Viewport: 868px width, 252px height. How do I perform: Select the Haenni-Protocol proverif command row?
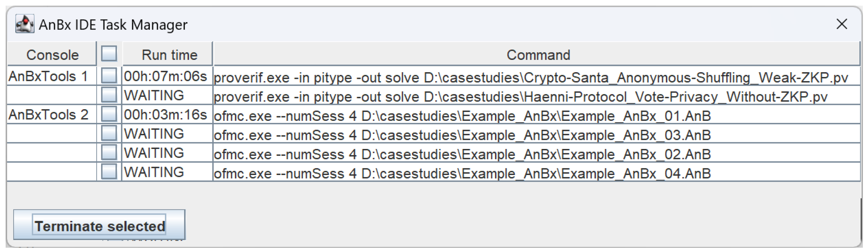tap(521, 97)
